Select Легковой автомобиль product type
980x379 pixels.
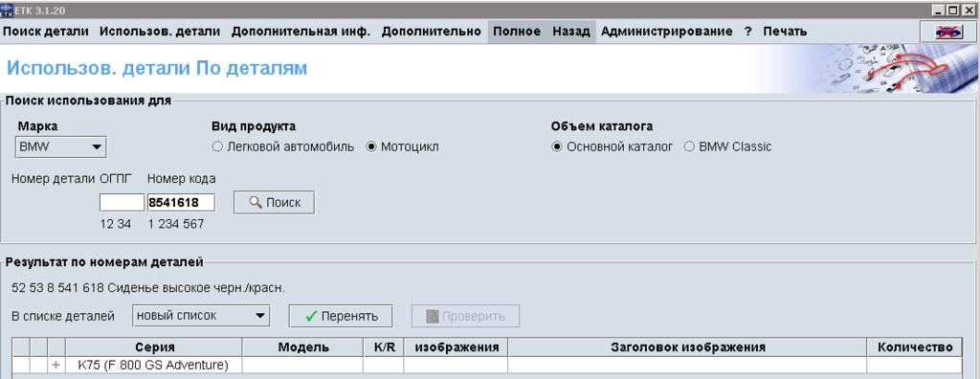283,147
